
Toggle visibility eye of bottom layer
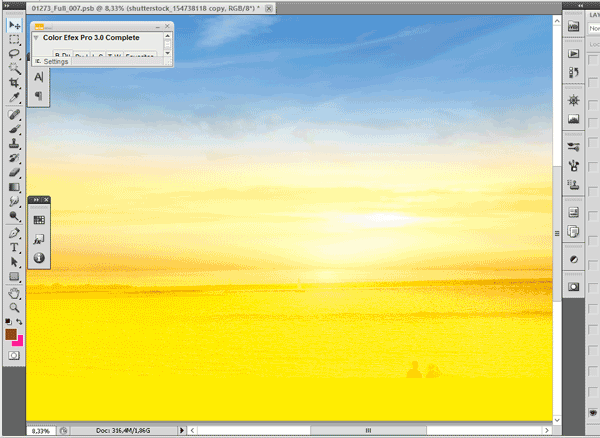[x=593, y=413]
